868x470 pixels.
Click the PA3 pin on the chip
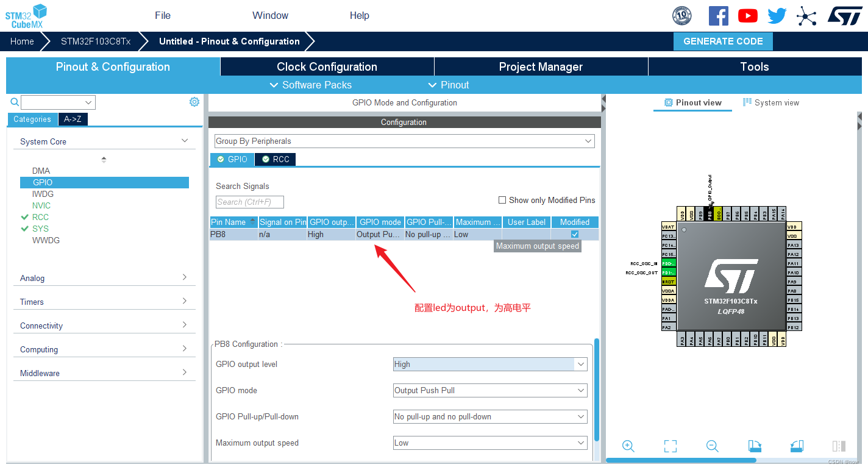(682, 339)
